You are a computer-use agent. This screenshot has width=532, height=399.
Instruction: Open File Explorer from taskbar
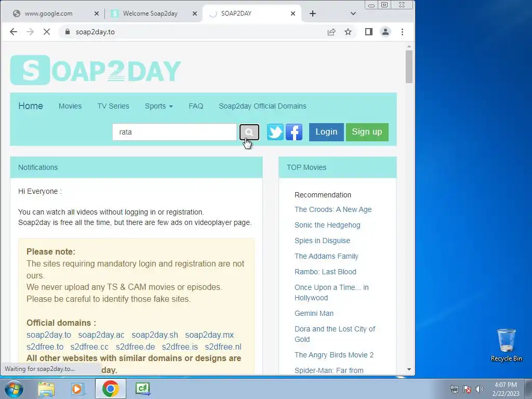[x=46, y=389]
